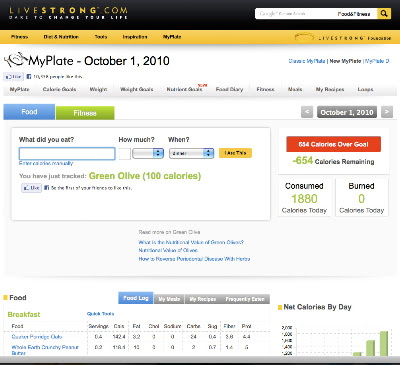Open MyPlate in yellow navigation bar
The image size is (400, 365).
[x=172, y=37]
